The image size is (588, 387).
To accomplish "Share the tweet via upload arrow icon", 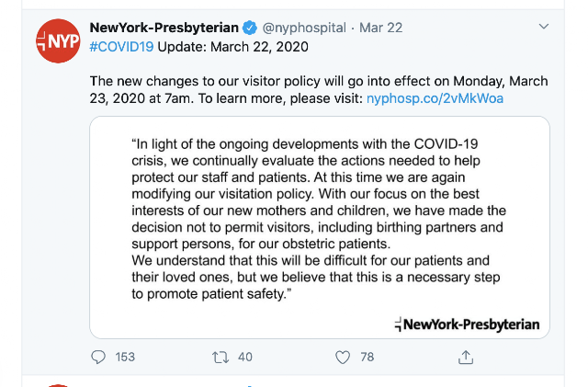I will (466, 357).
